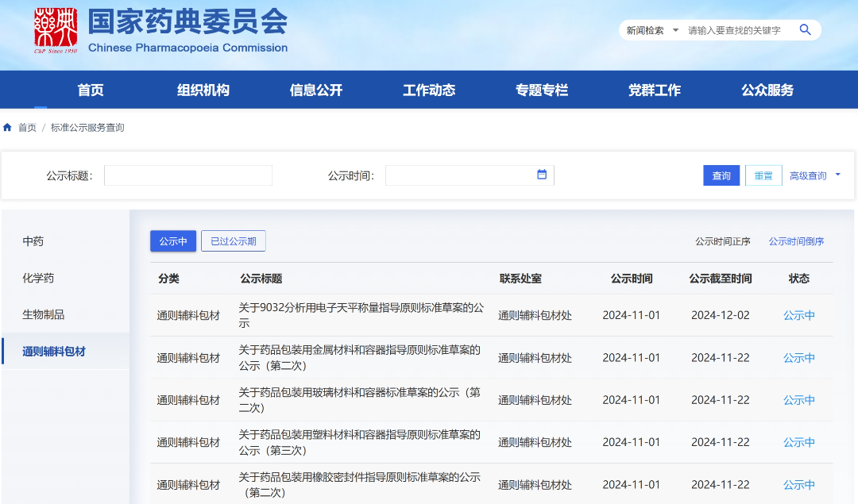This screenshot has width=858, height=504.
Task: Sort by 公示时间倒序
Action: [796, 241]
